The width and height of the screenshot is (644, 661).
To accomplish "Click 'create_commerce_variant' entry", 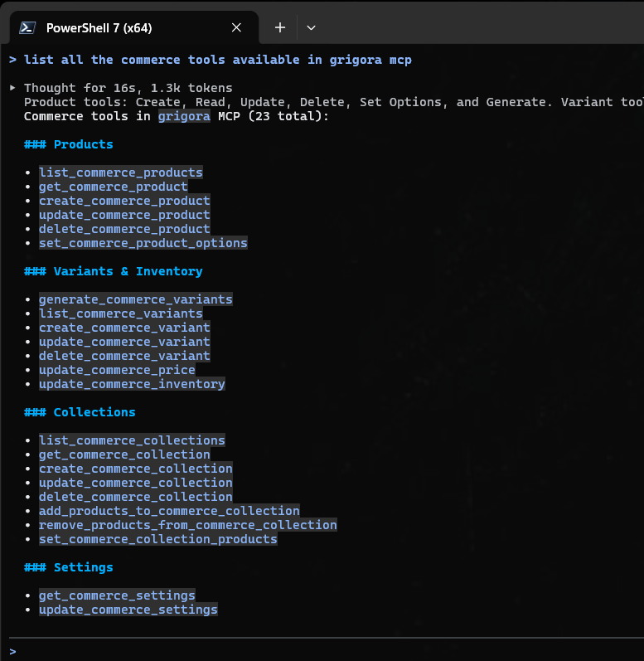I will pos(124,328).
